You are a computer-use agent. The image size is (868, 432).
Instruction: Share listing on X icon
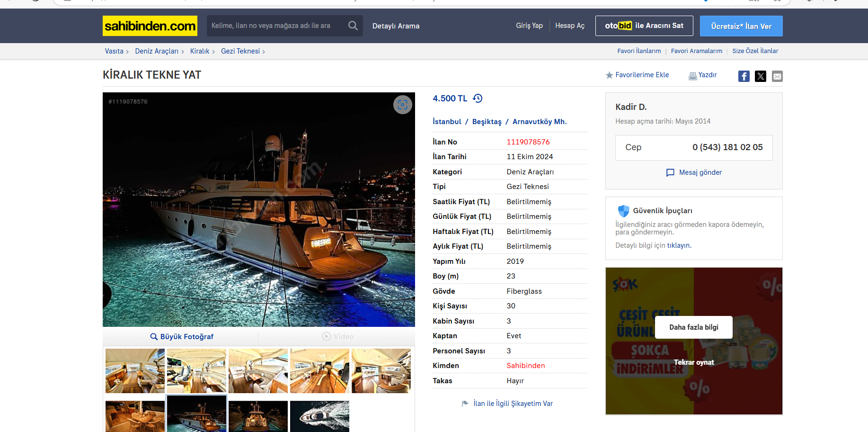point(761,76)
